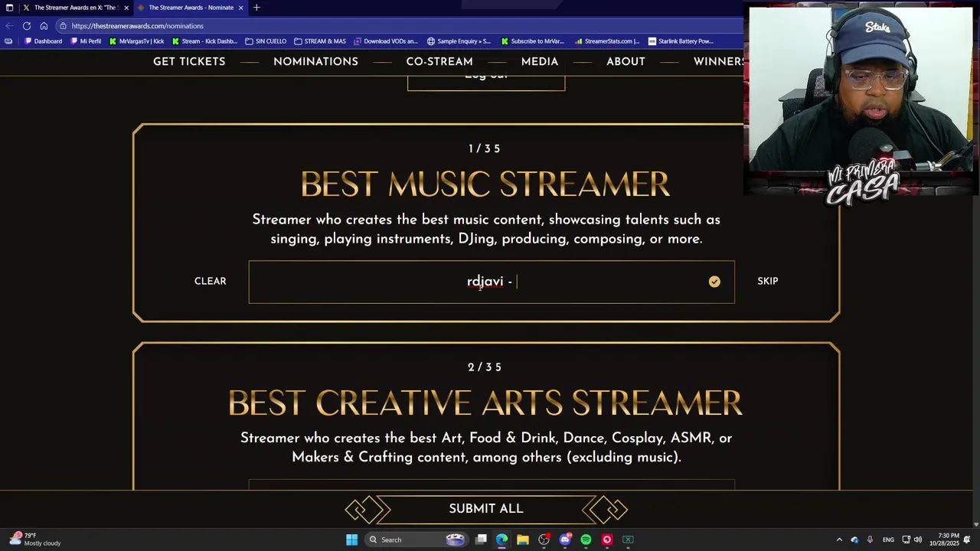The image size is (980, 551).
Task: Click the SUBMIT ALL button
Action: [x=486, y=509]
